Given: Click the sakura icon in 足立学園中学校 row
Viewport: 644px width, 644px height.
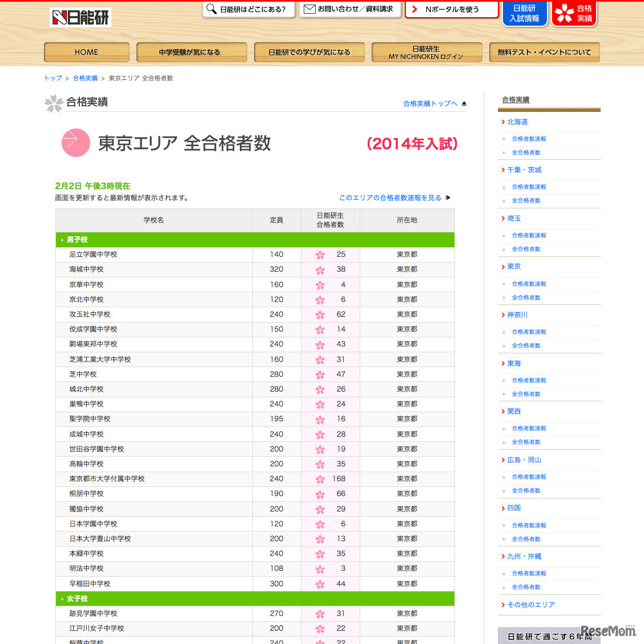Looking at the screenshot, I should click(320, 255).
